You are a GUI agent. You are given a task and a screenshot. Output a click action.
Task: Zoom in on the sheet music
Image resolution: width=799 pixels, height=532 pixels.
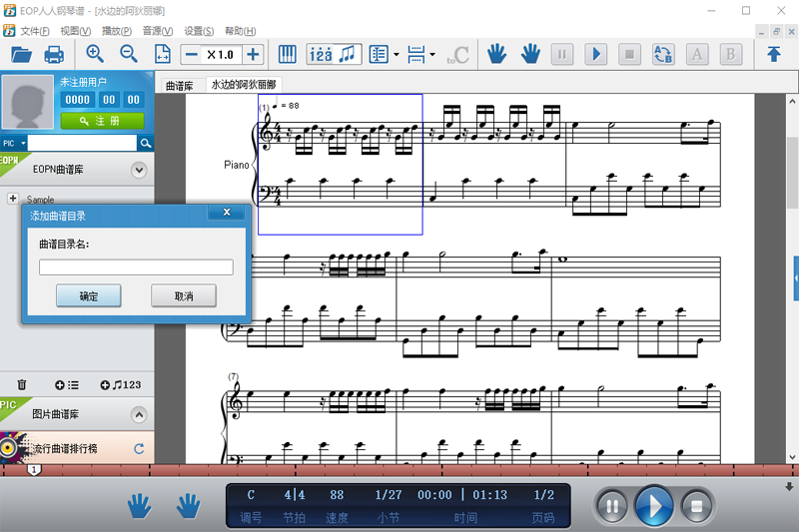click(x=95, y=54)
